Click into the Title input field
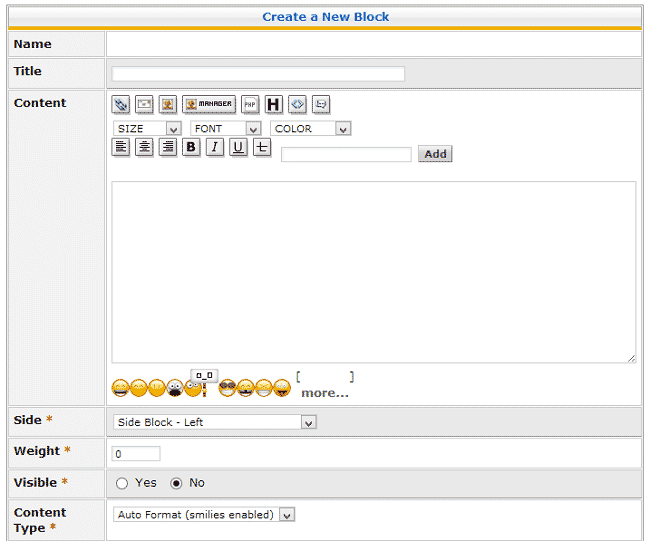 pyautogui.click(x=258, y=73)
